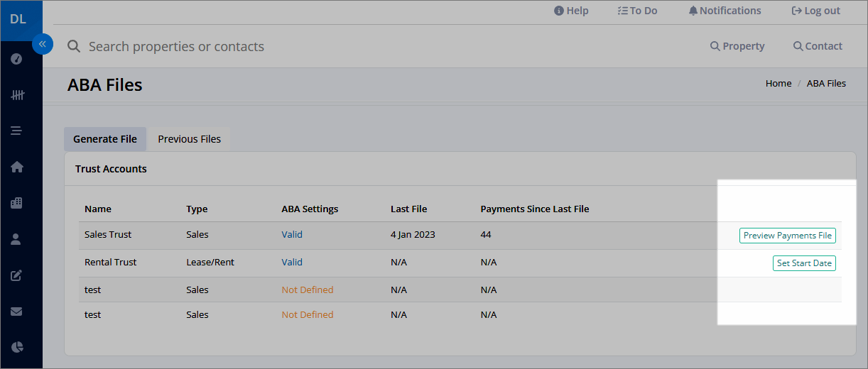Select the ABA Files breadcrumb
This screenshot has width=868, height=369.
826,83
